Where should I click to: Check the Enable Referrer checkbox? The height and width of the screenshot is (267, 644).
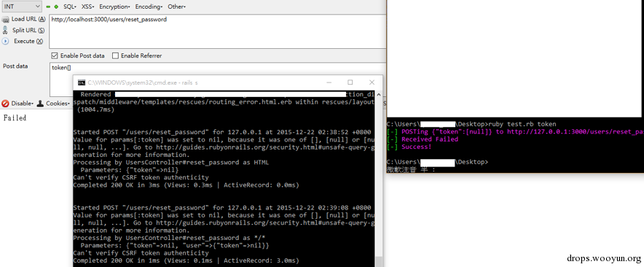pos(115,55)
